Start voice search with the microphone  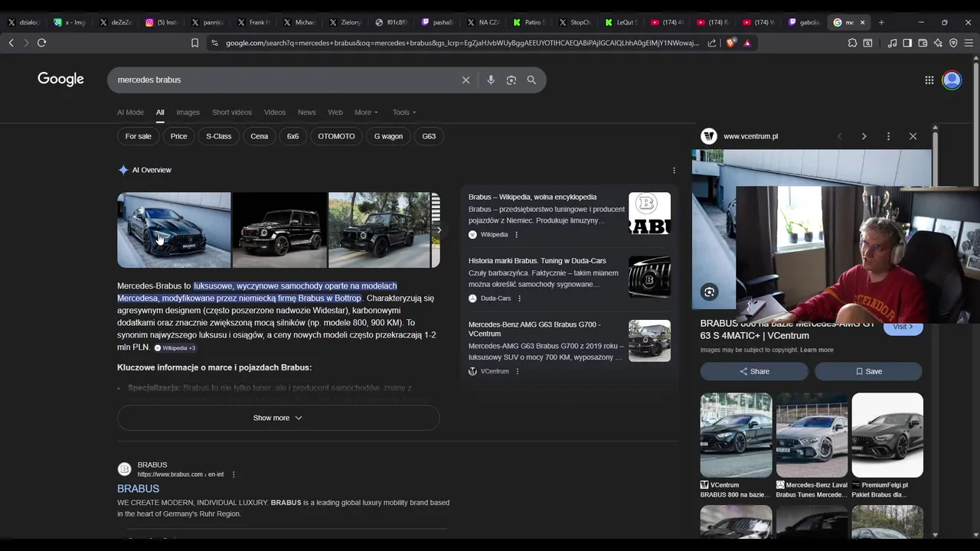[491, 80]
